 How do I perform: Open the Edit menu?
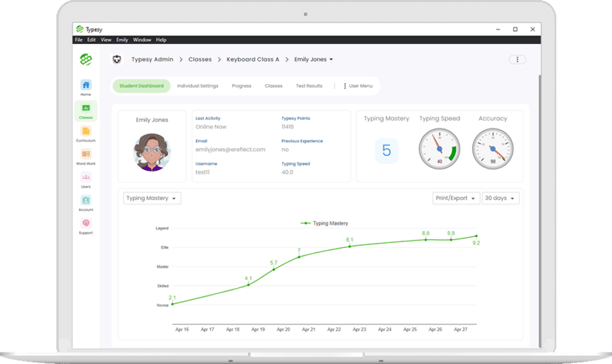91,40
